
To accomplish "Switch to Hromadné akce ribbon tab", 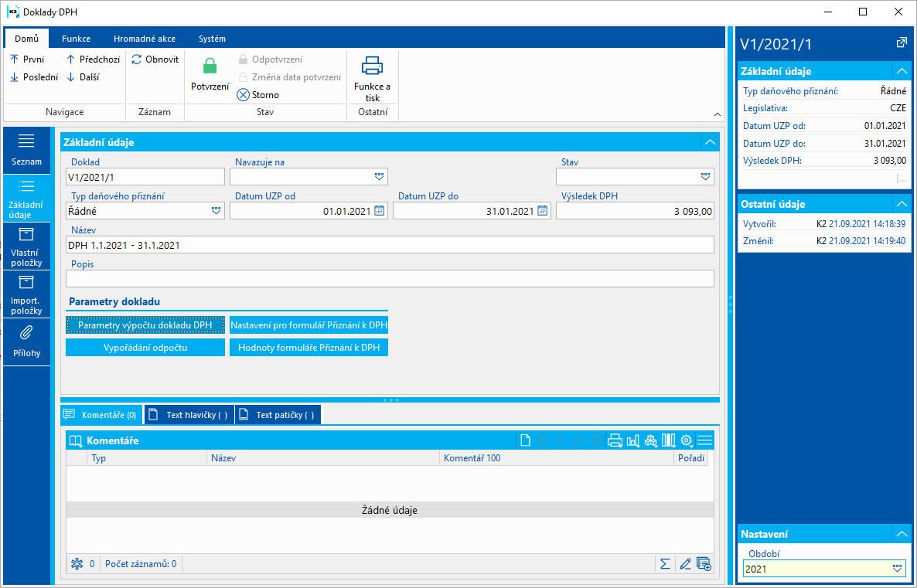I will point(145,39).
